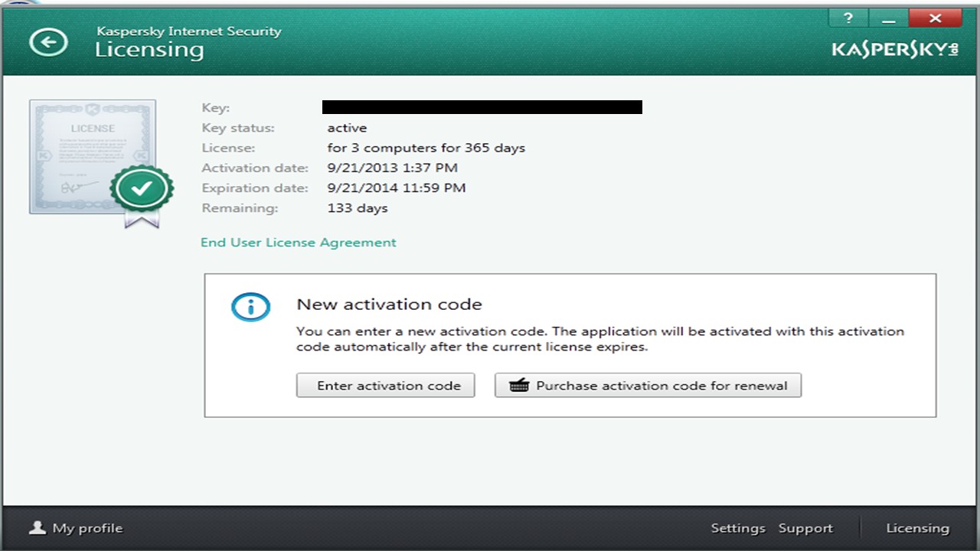The height and width of the screenshot is (551, 980).
Task: Click the expiration date value
Action: pos(396,188)
